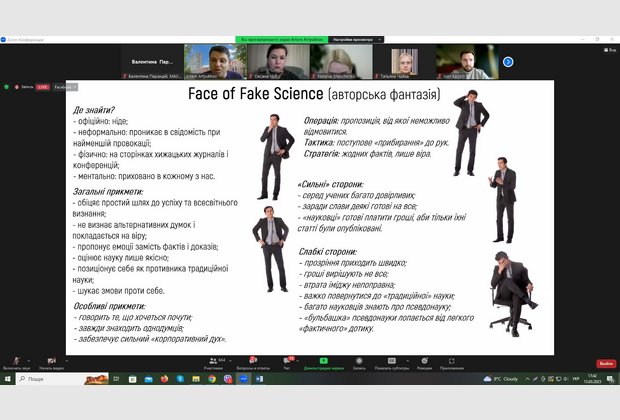620x420 pixels.
Task: Click the Пошук taskbar search box
Action: (x=62, y=379)
